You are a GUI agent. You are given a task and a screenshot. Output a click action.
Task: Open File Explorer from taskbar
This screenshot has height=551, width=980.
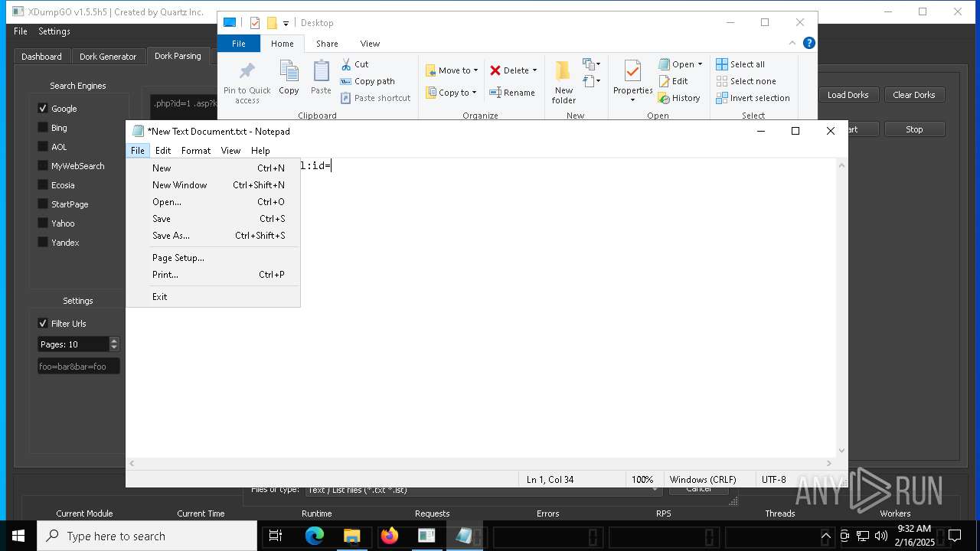352,536
